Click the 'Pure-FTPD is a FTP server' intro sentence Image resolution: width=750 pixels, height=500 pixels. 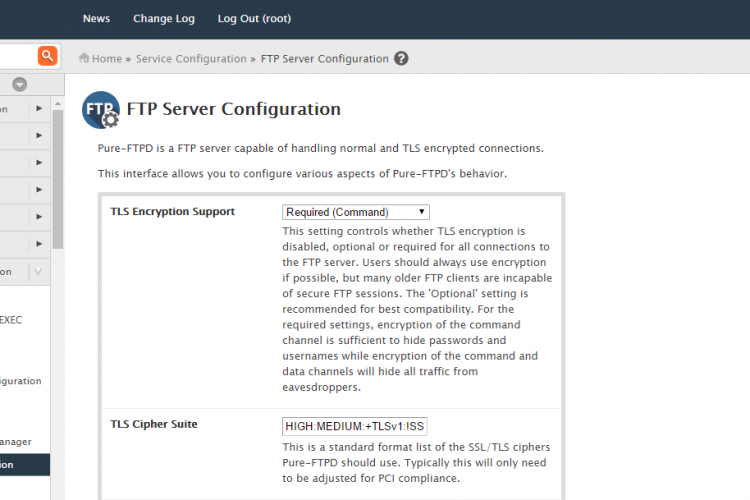click(x=320, y=148)
